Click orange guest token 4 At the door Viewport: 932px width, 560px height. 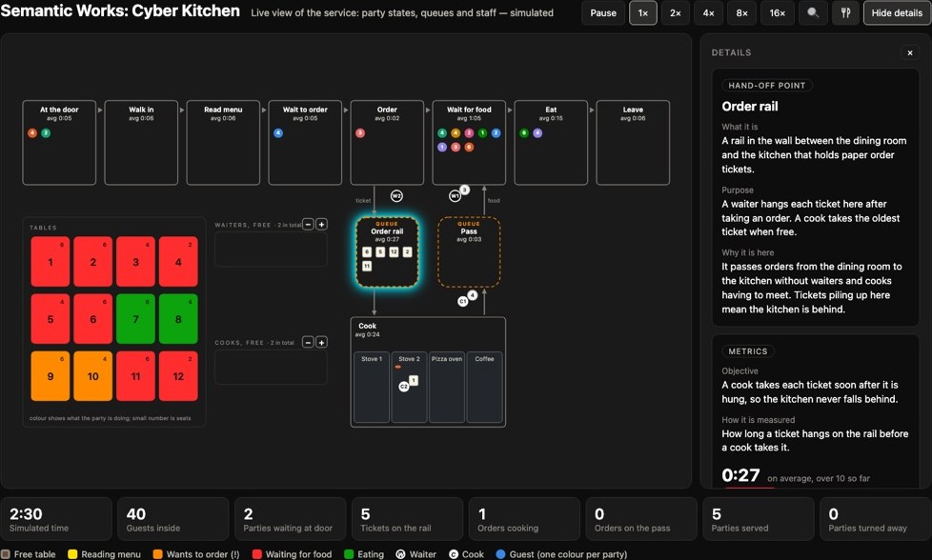[32, 133]
